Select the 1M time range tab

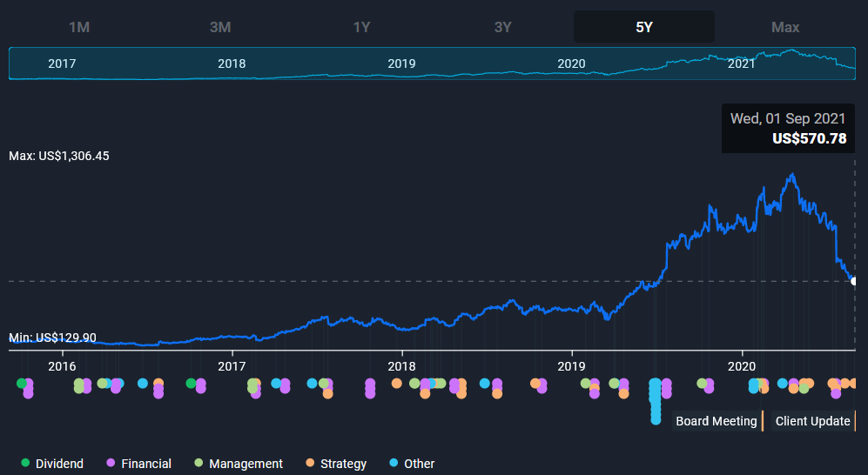click(79, 27)
